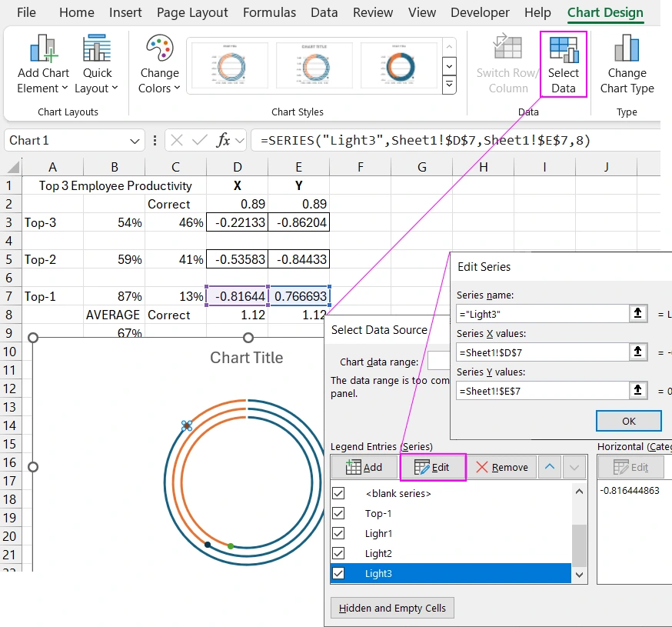Click the Series X values range selector arrow

coord(638,352)
